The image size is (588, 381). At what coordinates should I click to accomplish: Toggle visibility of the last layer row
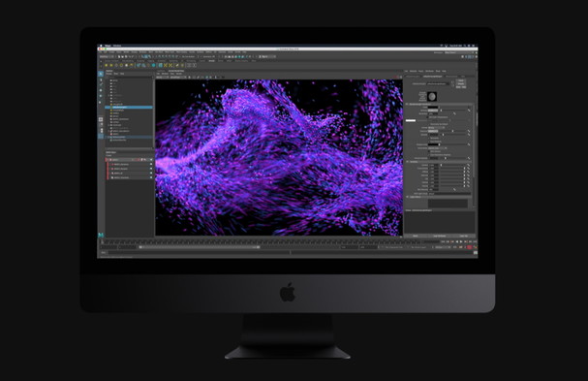151,177
